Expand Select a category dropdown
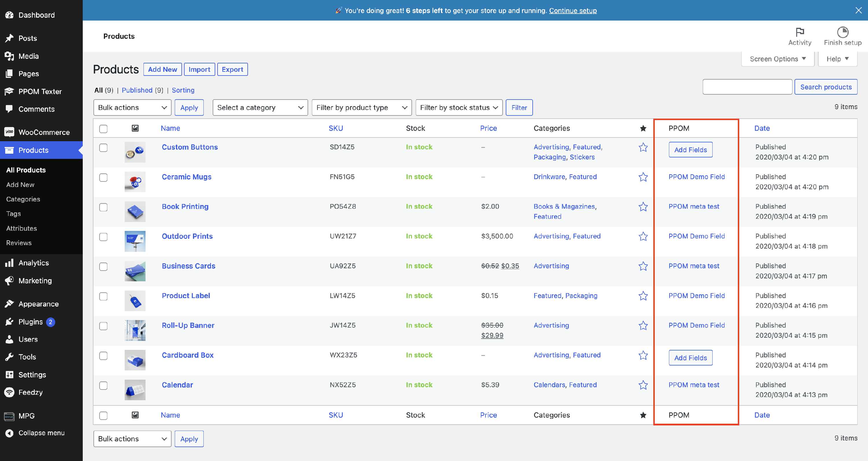 [x=260, y=107]
